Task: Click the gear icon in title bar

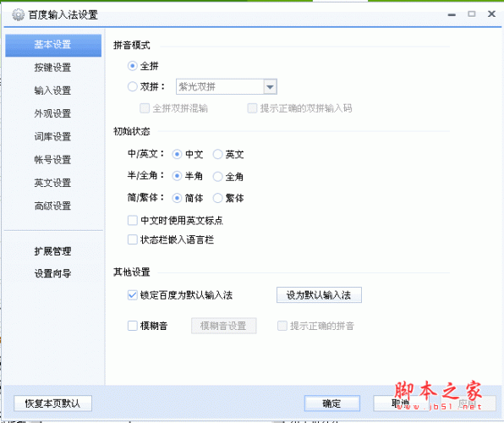Action: 18,14
